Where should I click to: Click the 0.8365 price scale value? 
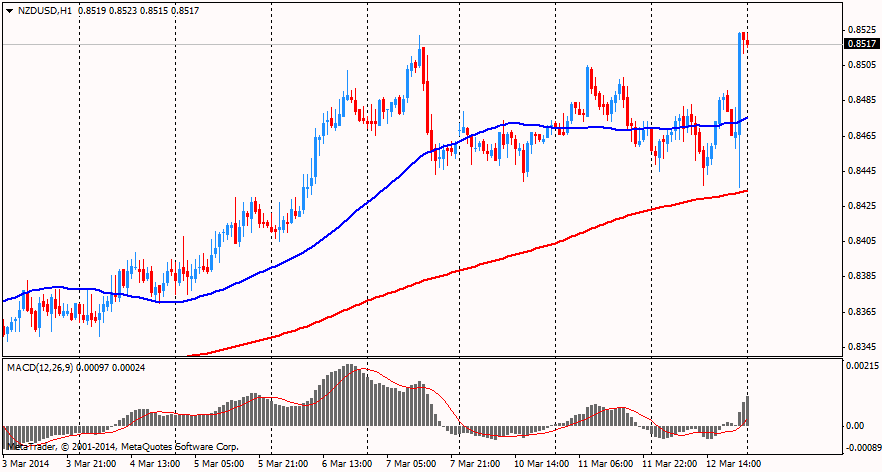coord(861,312)
